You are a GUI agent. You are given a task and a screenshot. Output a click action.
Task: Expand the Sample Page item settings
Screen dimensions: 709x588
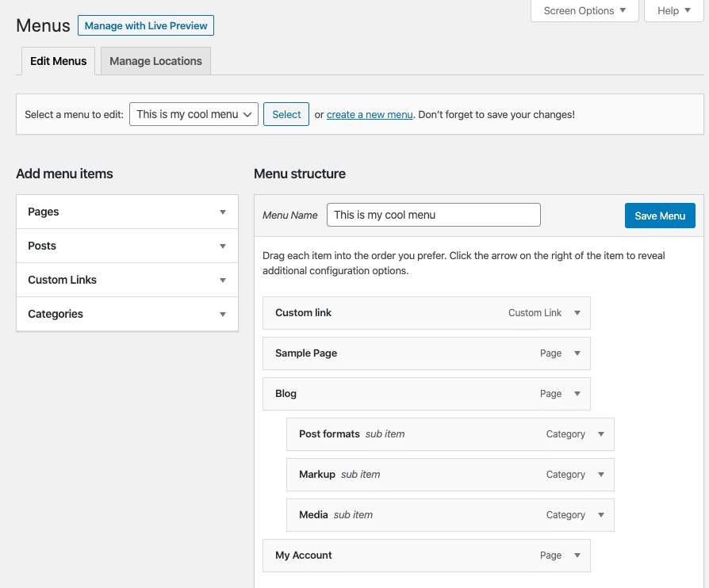point(578,353)
